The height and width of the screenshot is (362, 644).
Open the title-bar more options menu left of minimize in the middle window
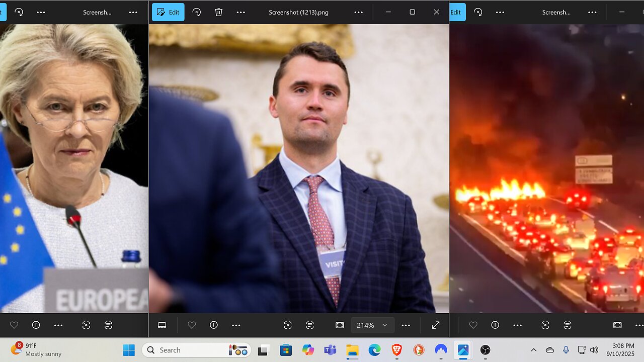pos(359,12)
